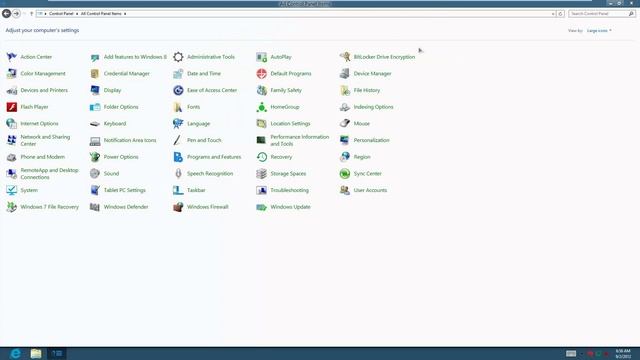Open the Ease of Access Center icon
This screenshot has height=360, width=640.
[x=178, y=90]
